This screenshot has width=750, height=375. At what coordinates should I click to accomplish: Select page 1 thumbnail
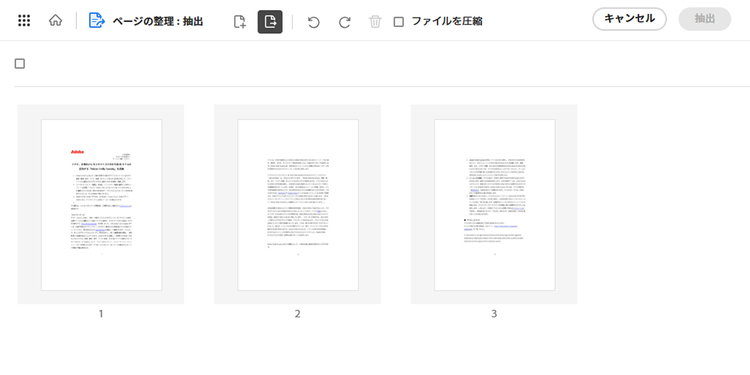(x=101, y=204)
